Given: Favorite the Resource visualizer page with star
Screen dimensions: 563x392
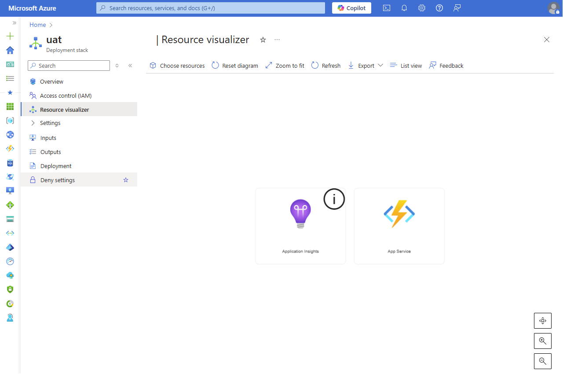Looking at the screenshot, I should tap(263, 40).
